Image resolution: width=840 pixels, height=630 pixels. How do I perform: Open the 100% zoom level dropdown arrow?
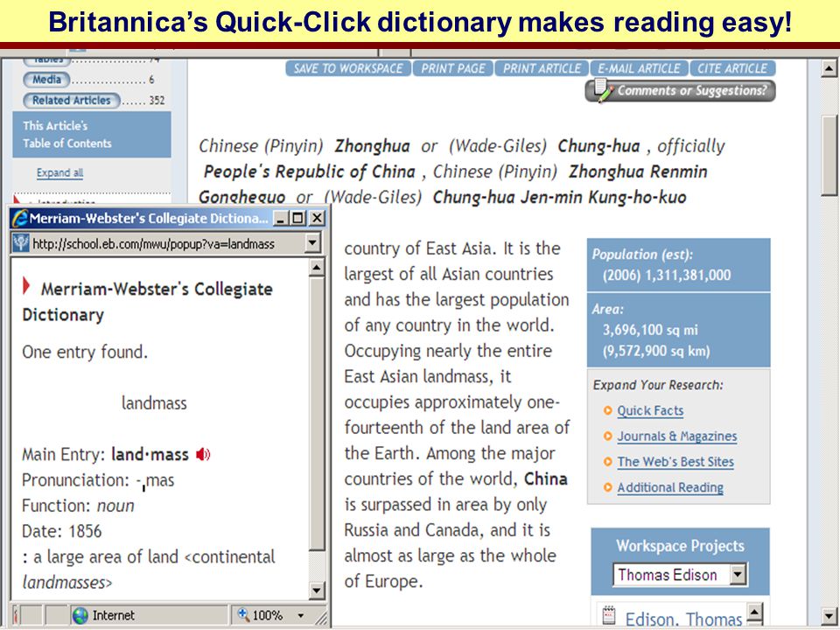(300, 615)
